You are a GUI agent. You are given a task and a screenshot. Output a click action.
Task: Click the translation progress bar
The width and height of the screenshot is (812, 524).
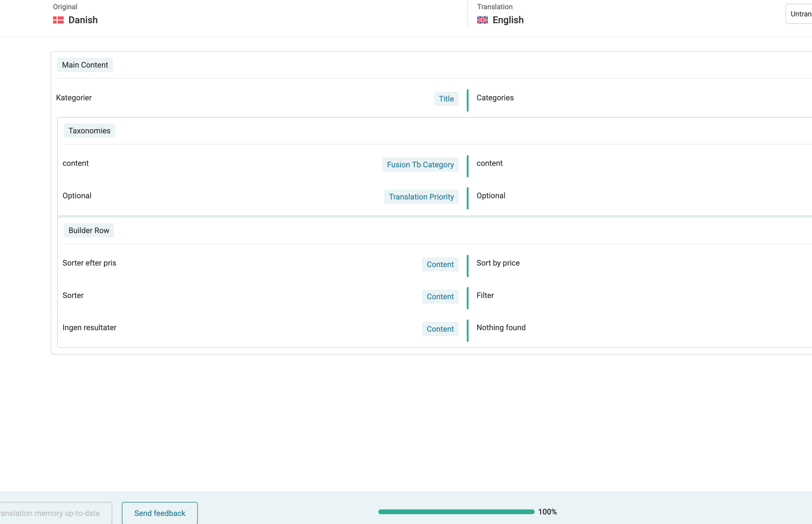[x=456, y=512]
